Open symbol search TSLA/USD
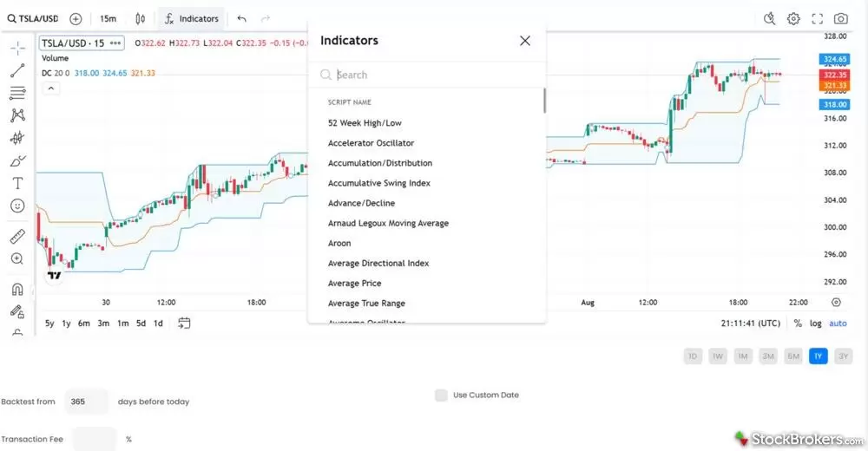This screenshot has width=868, height=451. [x=33, y=19]
